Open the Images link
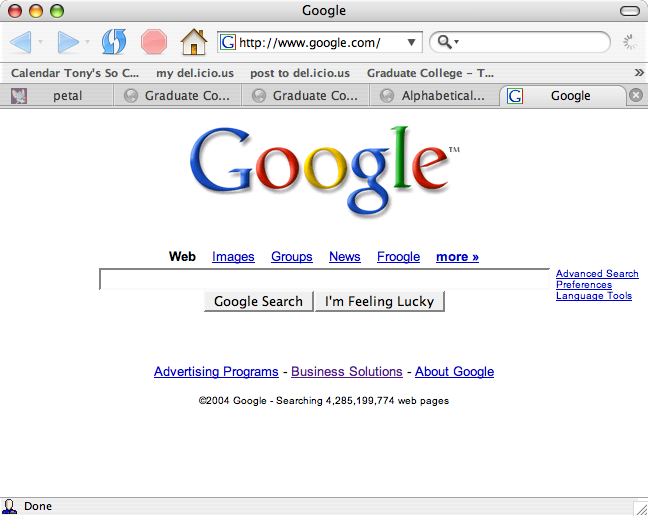The width and height of the screenshot is (648, 516). (x=233, y=257)
